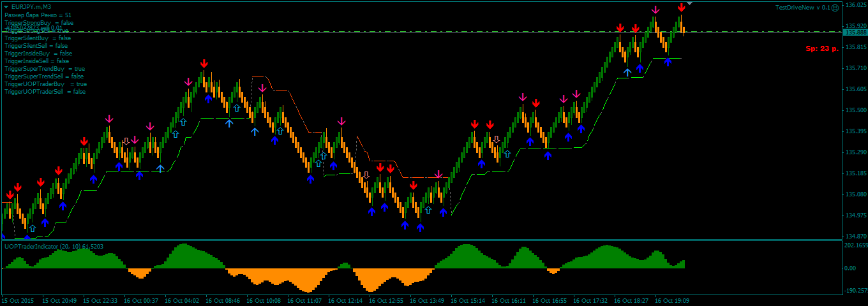Viewport: 868px width, 306px height.
Task: Select the blue up arrow under the last swing low
Action: coord(668,62)
